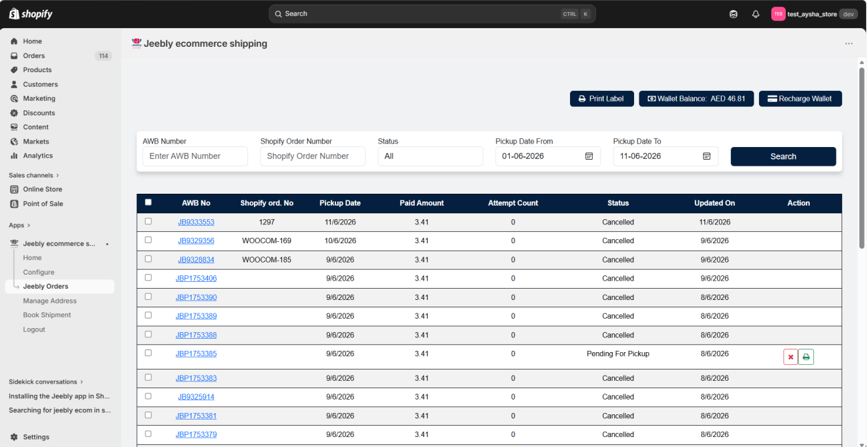Open Manage Address in sidebar
This screenshot has width=868, height=447.
coord(50,301)
